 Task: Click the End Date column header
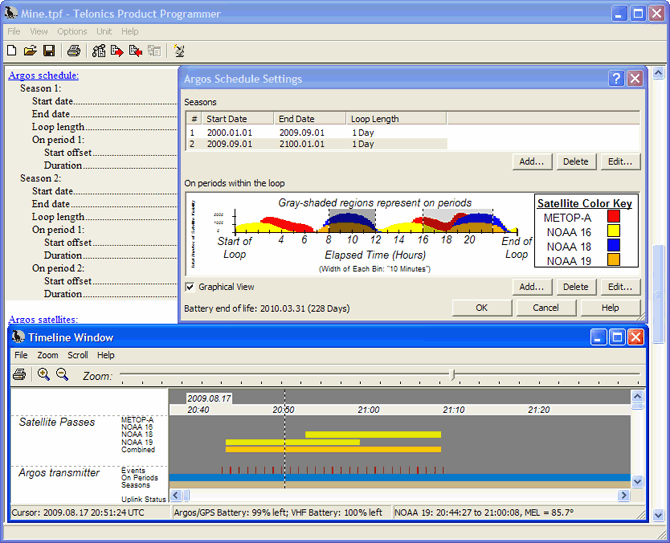pos(310,118)
